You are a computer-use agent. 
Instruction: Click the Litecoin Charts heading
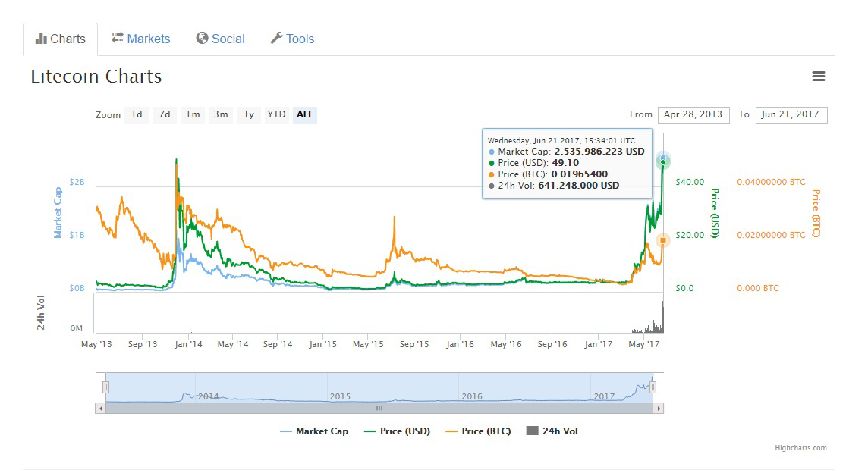point(96,77)
